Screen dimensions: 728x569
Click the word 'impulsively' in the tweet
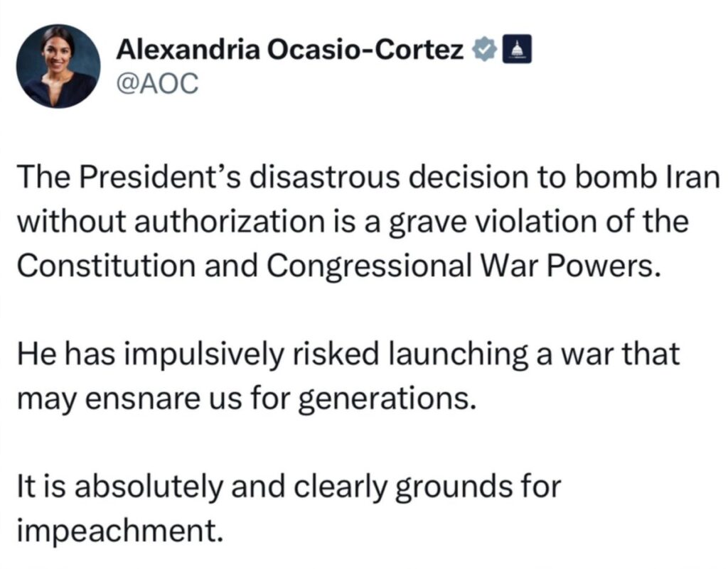point(203,354)
